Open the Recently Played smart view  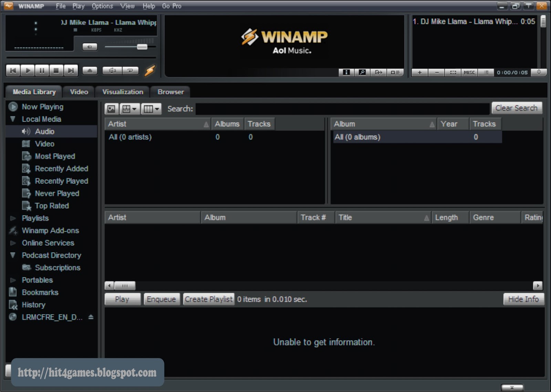click(61, 181)
